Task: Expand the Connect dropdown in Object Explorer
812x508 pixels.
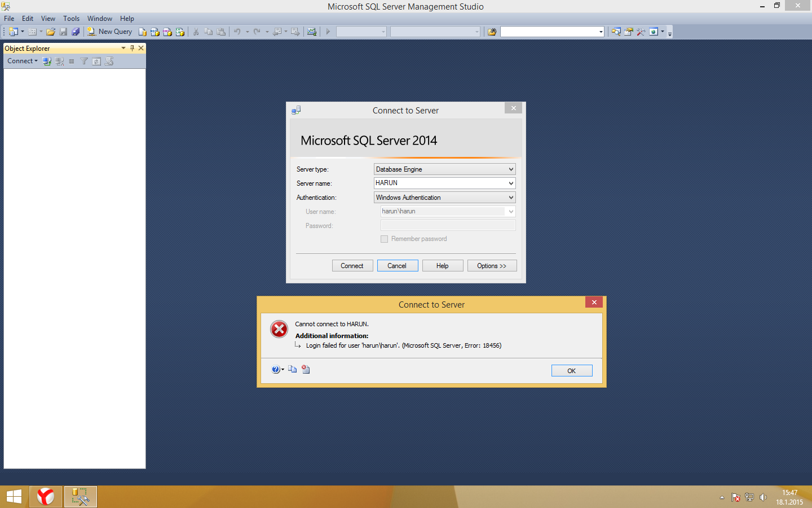Action: [36, 61]
